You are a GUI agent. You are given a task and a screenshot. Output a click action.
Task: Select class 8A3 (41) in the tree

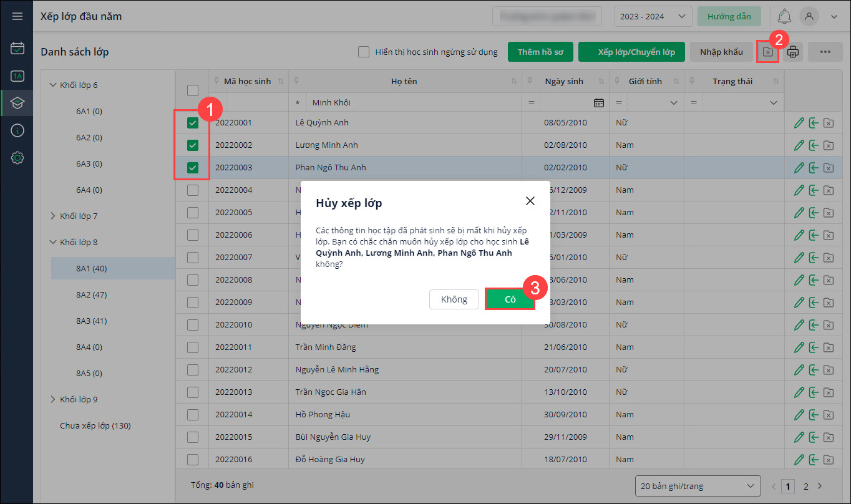[92, 321]
